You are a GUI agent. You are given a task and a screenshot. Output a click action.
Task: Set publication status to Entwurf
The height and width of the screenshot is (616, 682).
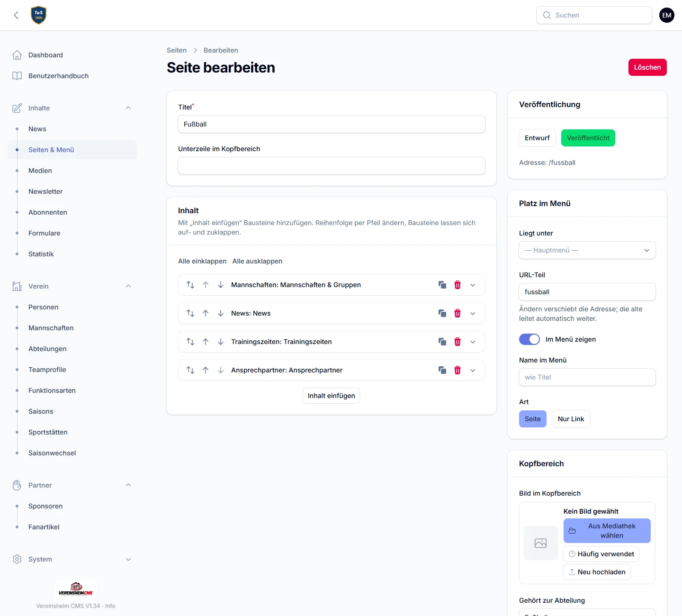click(537, 138)
